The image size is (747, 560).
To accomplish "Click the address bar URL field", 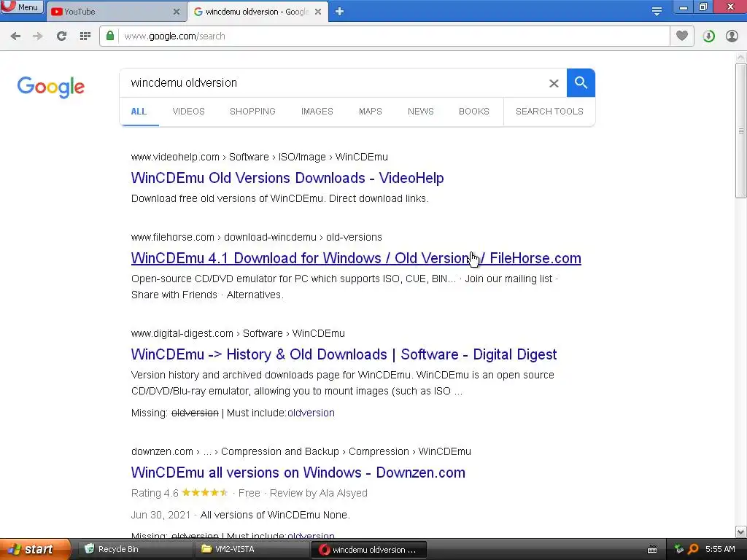I will pyautogui.click(x=393, y=36).
